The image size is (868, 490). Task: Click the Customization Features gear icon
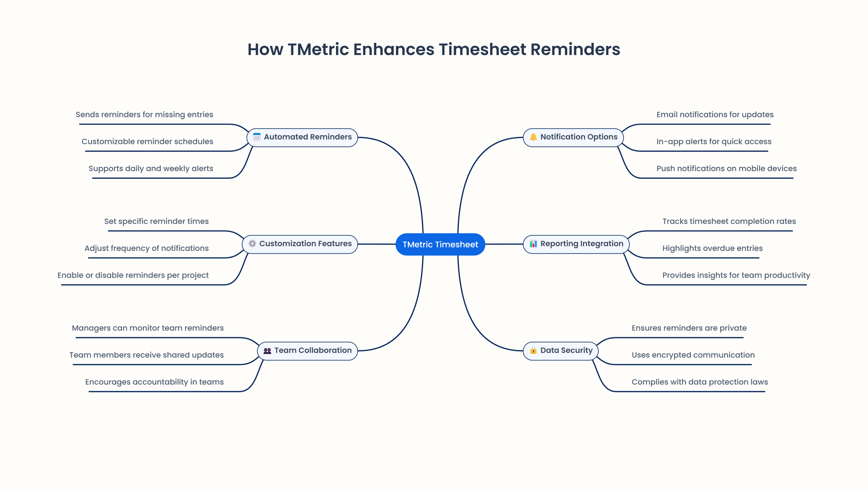pos(249,243)
